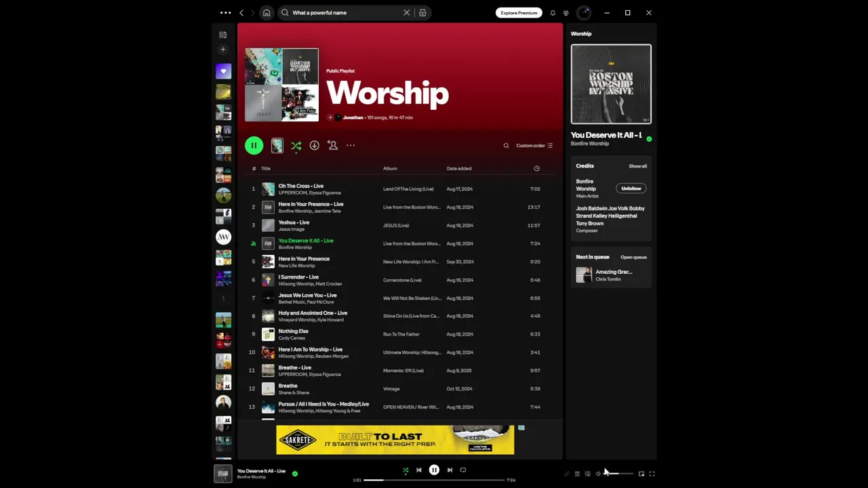Image resolution: width=868 pixels, height=488 pixels.
Task: Open What's New bell notifications
Action: 553,13
